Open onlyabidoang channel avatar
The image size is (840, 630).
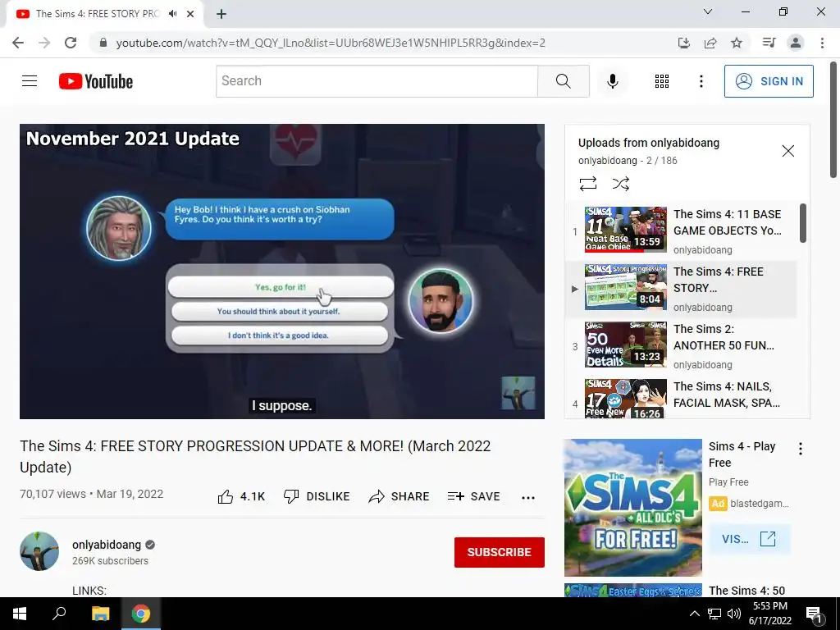tap(39, 550)
